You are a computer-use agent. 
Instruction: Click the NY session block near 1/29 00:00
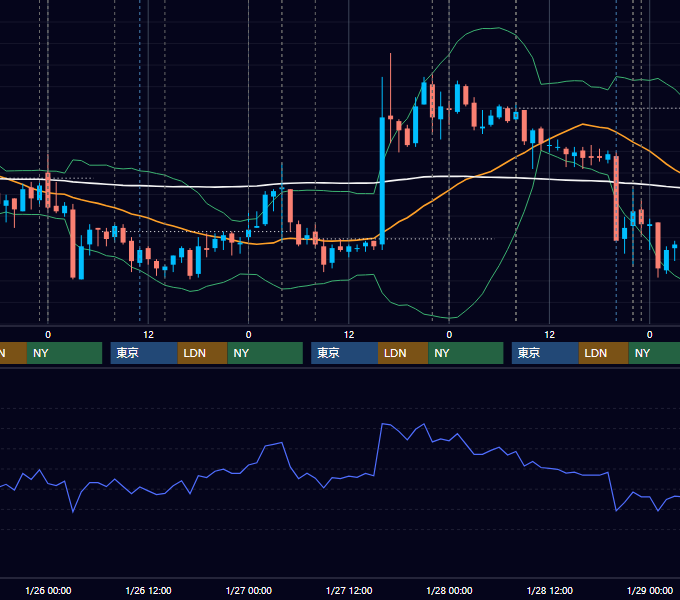(654, 353)
